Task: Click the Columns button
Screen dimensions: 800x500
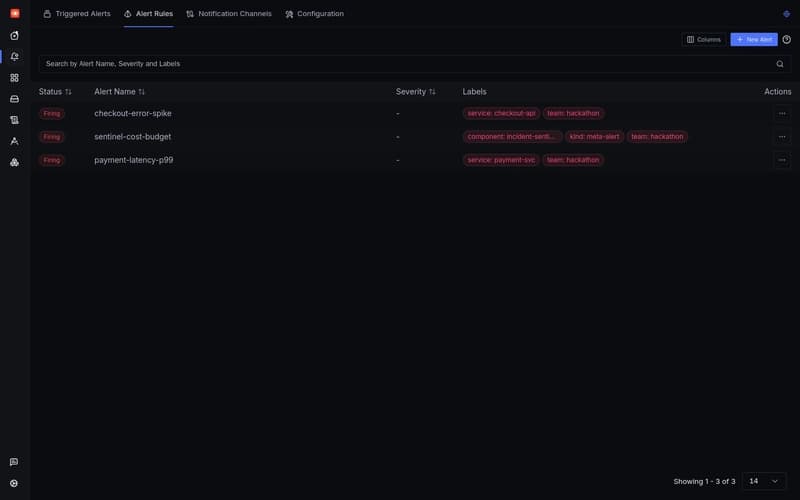Action: 704,39
